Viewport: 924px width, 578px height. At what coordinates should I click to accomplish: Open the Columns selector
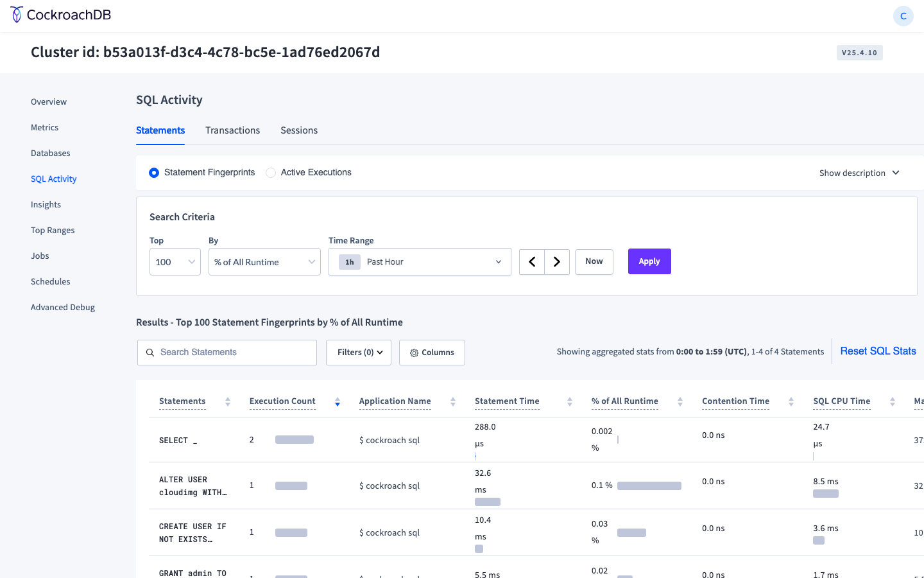[432, 353]
